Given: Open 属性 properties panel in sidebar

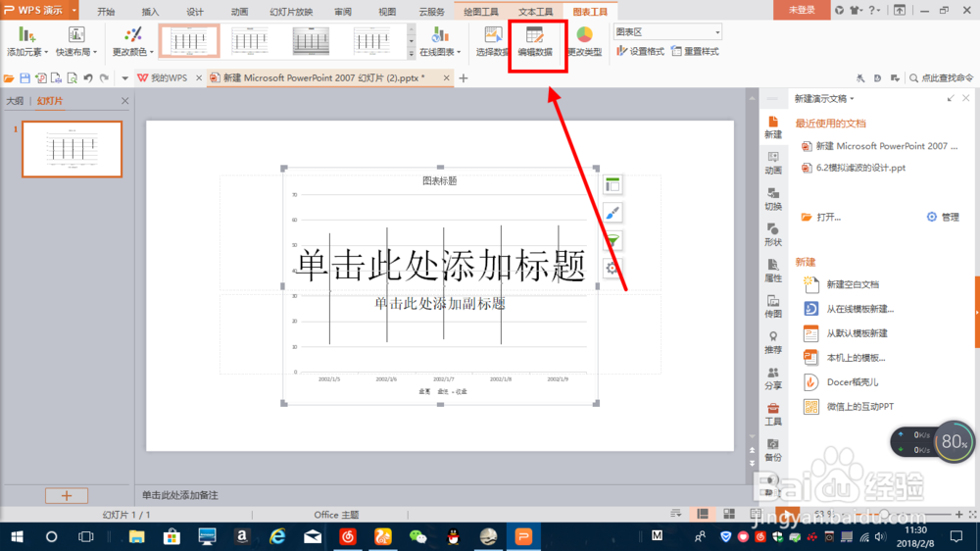Looking at the screenshot, I should click(773, 271).
